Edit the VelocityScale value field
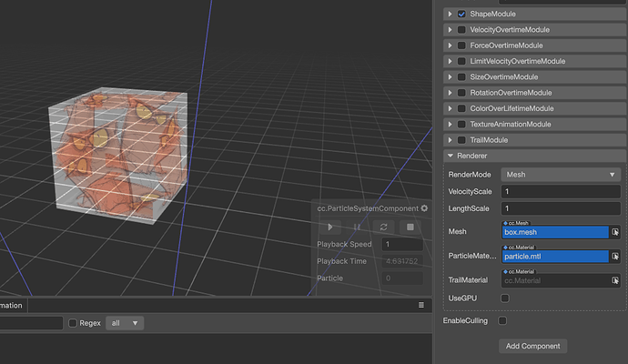The width and height of the screenshot is (628, 364). tap(561, 191)
